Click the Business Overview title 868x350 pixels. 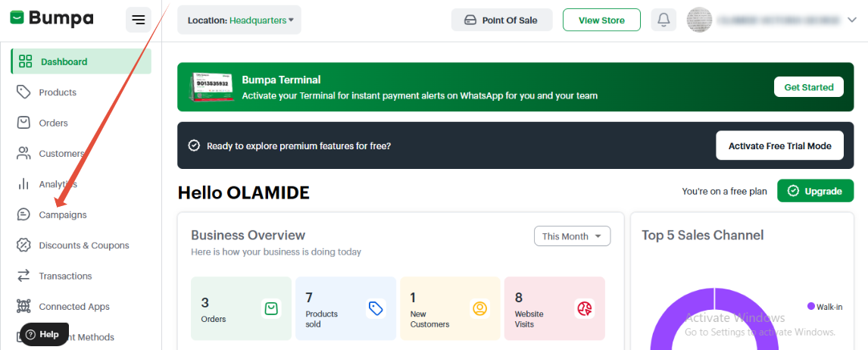tap(248, 235)
